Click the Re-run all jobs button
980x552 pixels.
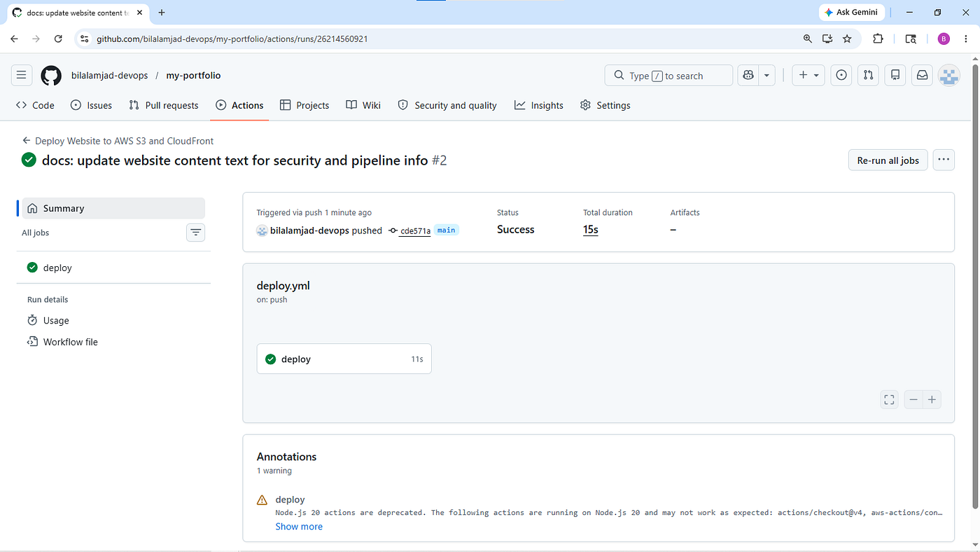point(888,160)
